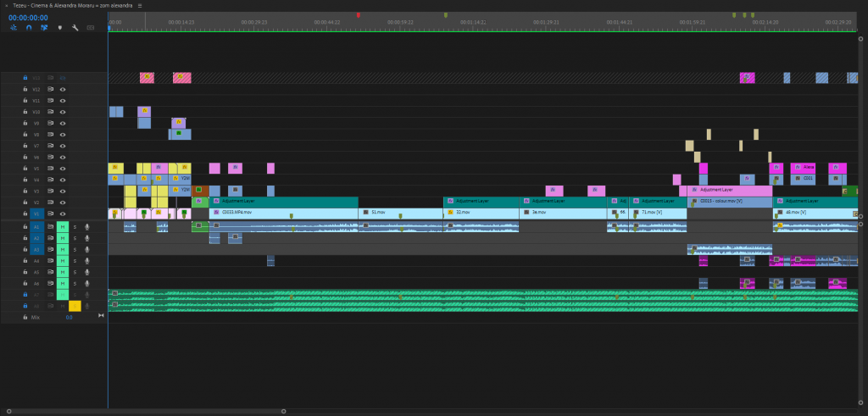This screenshot has width=868, height=416.
Task: Click the Add Marker shield icon
Action: click(x=59, y=27)
